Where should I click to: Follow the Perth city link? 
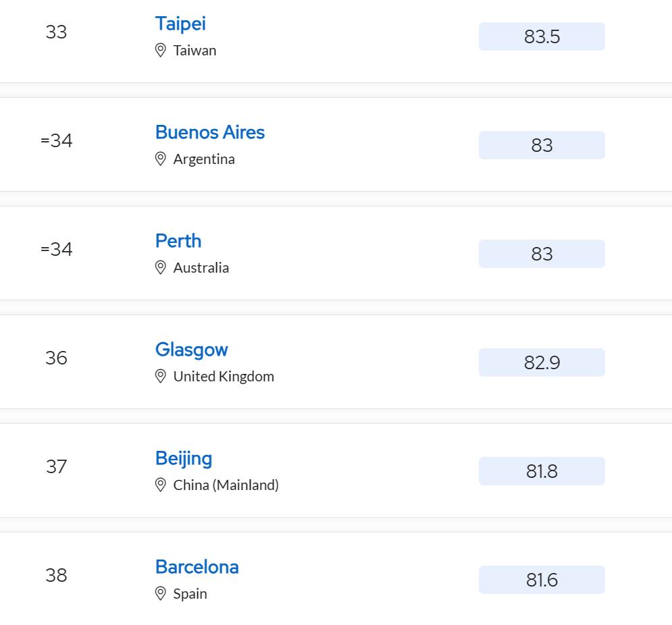(178, 241)
